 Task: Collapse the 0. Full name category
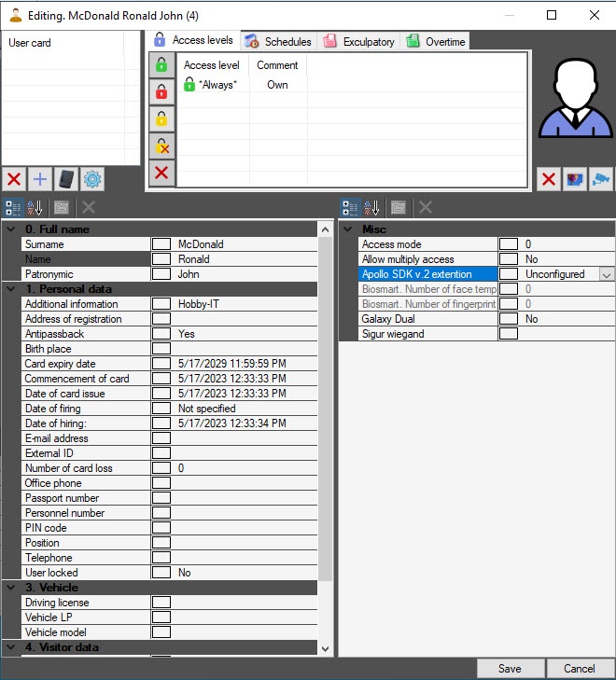[11, 229]
